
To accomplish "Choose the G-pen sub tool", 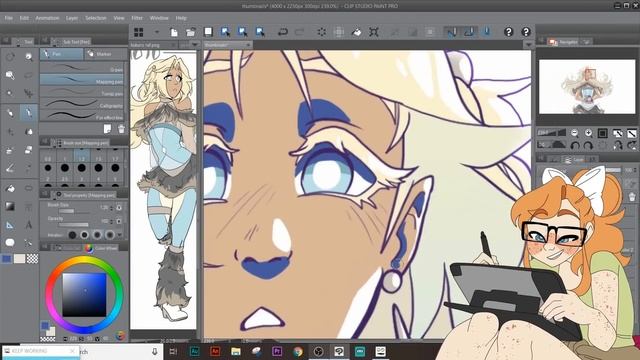I will tap(82, 68).
